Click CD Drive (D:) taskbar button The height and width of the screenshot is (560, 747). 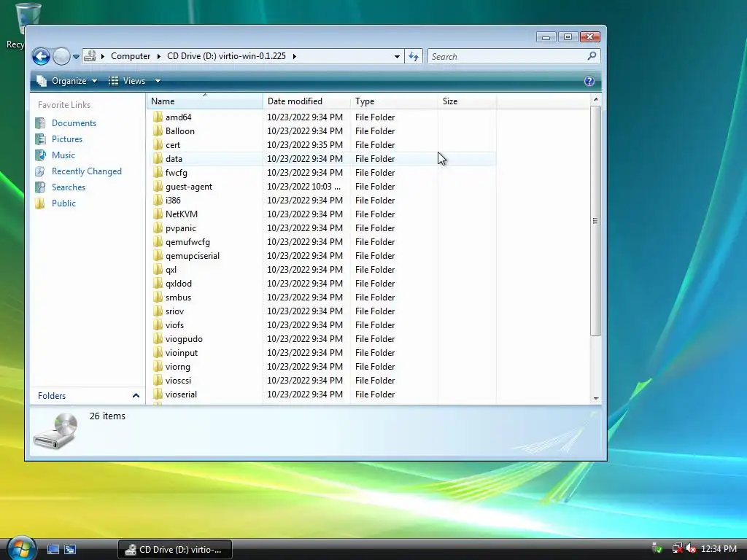point(174,550)
